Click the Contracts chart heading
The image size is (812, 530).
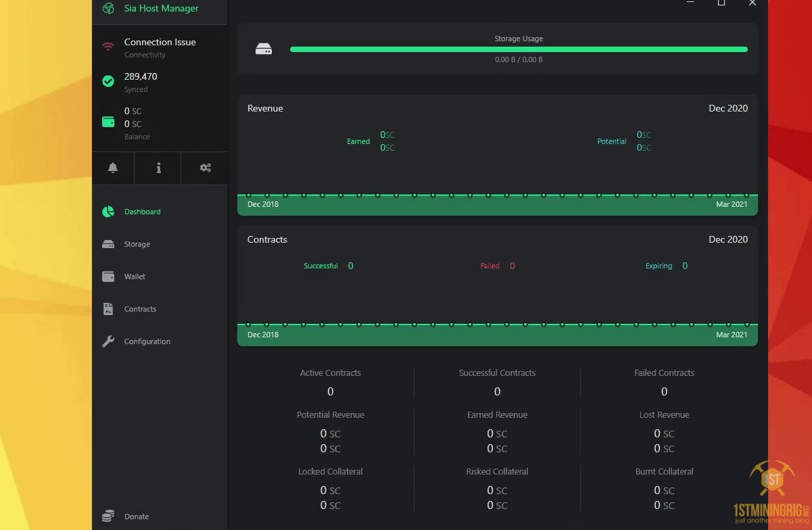[267, 239]
